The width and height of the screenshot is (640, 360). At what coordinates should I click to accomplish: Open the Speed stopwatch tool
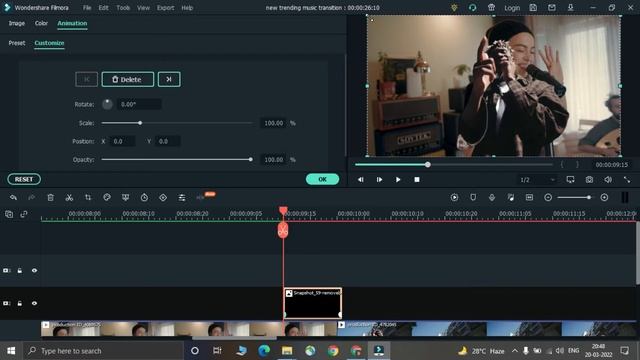pos(144,198)
